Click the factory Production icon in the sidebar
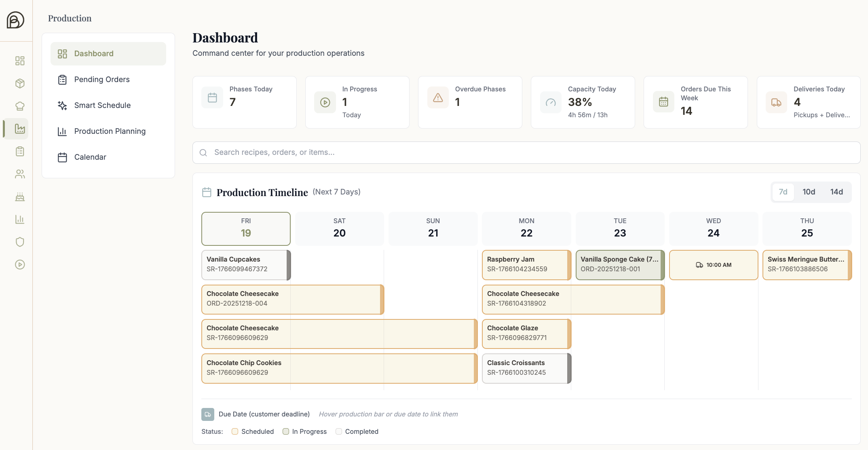Screen dimensions: 868x450 (x=19, y=129)
